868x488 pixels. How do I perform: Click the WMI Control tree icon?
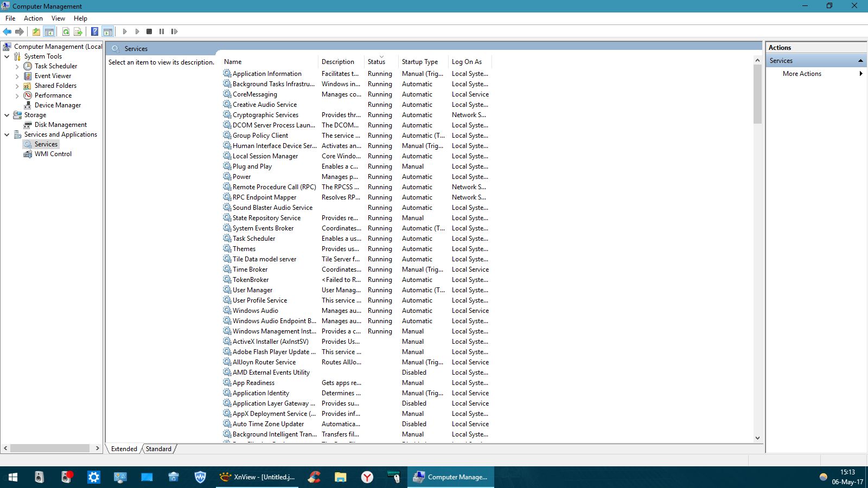tap(28, 154)
